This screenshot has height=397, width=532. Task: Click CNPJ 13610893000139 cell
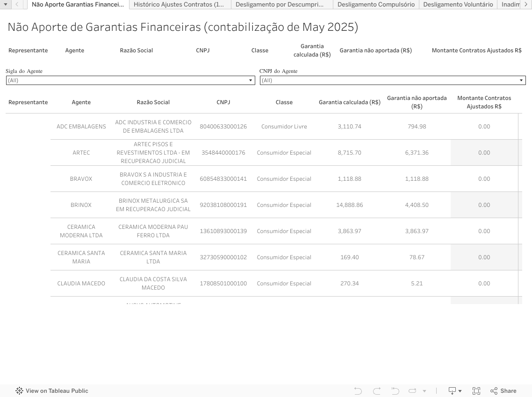223,231
